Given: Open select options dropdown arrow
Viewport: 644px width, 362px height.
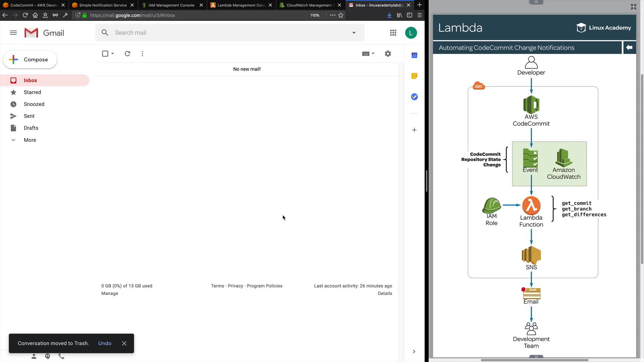Looking at the screenshot, I should pos(113,54).
